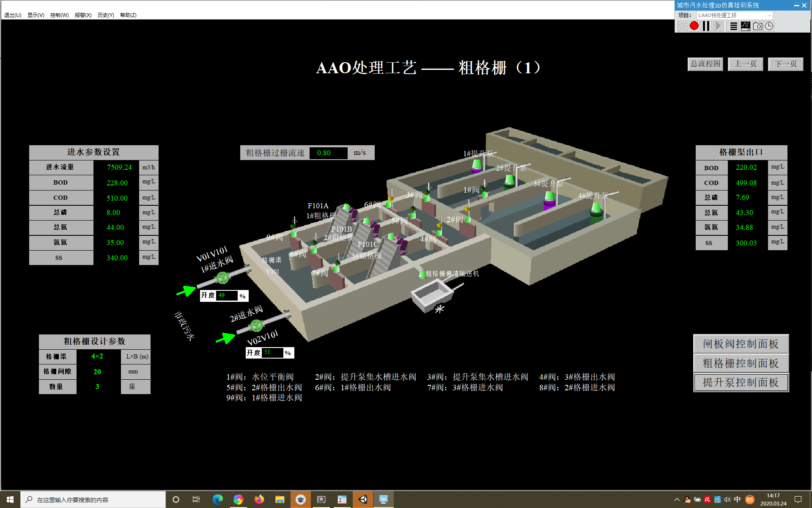Click the 总流程图 button

pos(705,64)
